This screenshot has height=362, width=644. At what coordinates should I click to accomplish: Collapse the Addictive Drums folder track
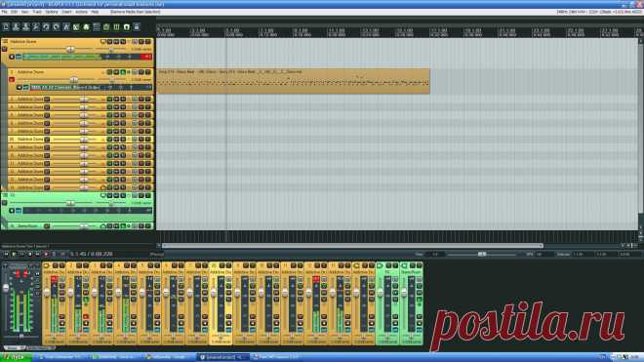pos(5,42)
